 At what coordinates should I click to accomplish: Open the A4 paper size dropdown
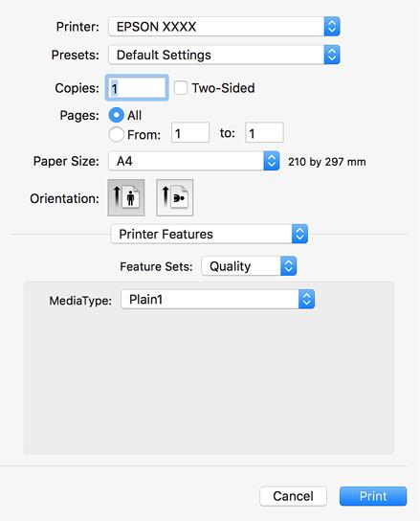194,161
